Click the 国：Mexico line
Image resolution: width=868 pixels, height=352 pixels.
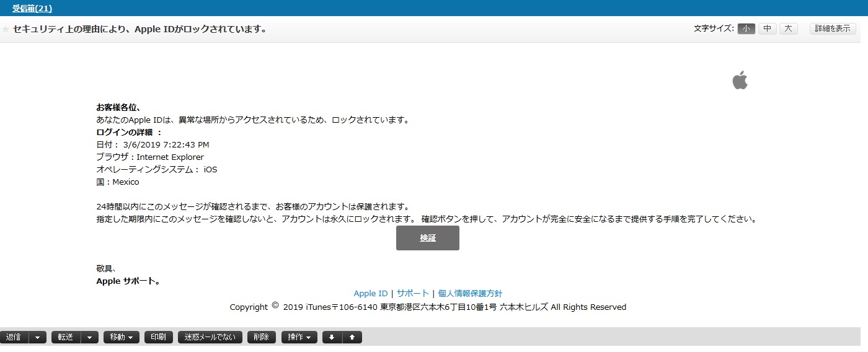click(x=118, y=182)
